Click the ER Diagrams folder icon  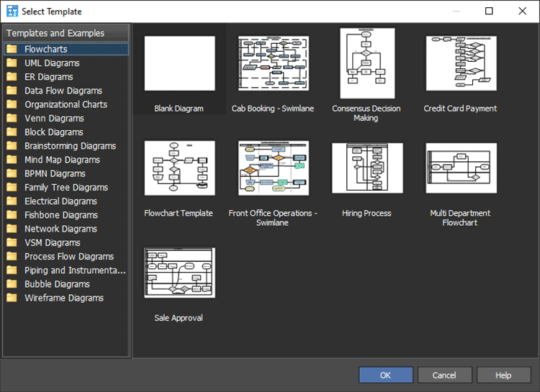12,77
